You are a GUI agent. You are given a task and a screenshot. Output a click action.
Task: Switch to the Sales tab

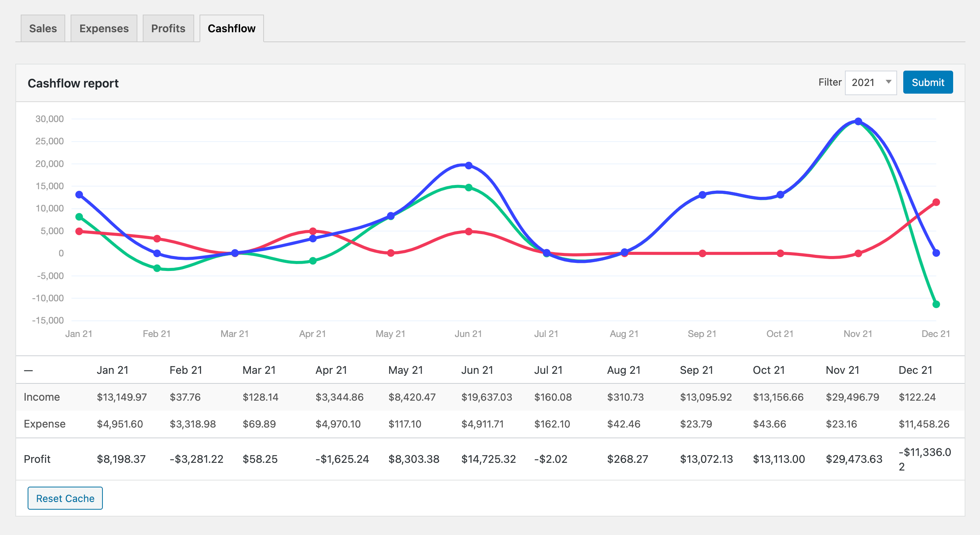tap(43, 28)
